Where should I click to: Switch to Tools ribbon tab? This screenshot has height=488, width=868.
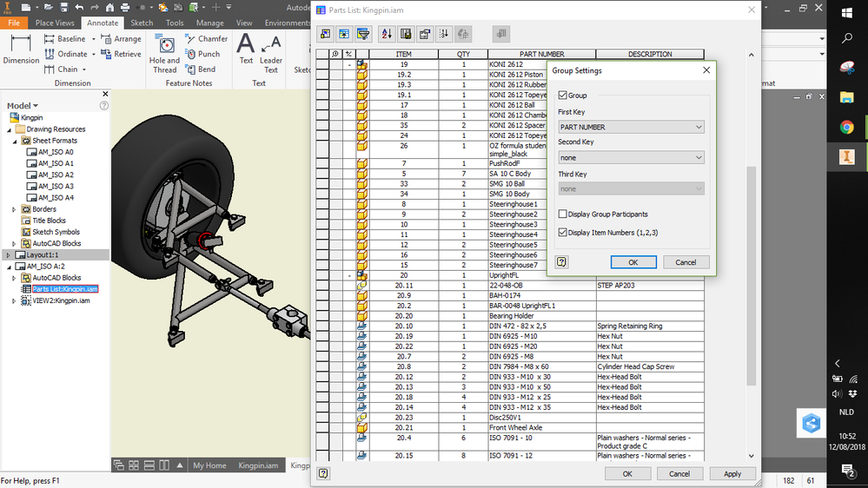coord(175,23)
